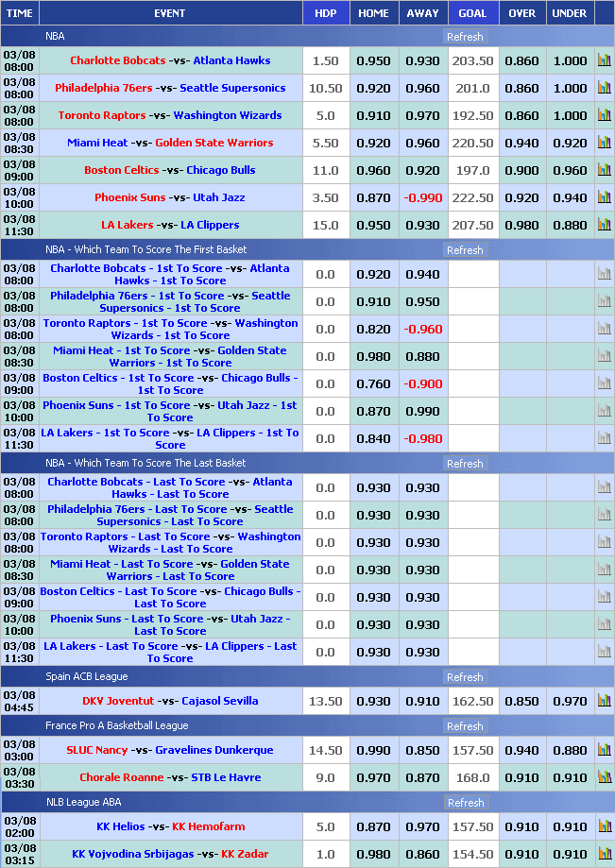Select home odds 0.950 for Charlotte Bobcats

click(x=374, y=60)
